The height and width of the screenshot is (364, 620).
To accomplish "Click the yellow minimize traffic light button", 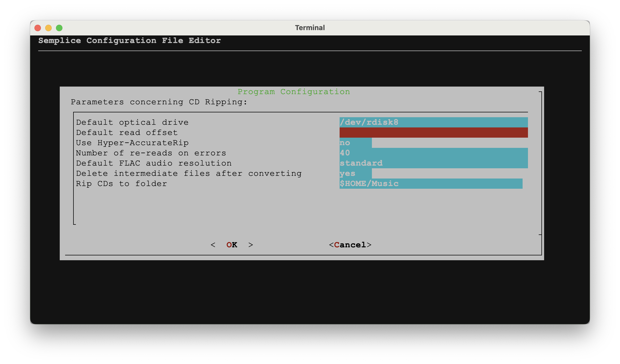I will click(49, 28).
